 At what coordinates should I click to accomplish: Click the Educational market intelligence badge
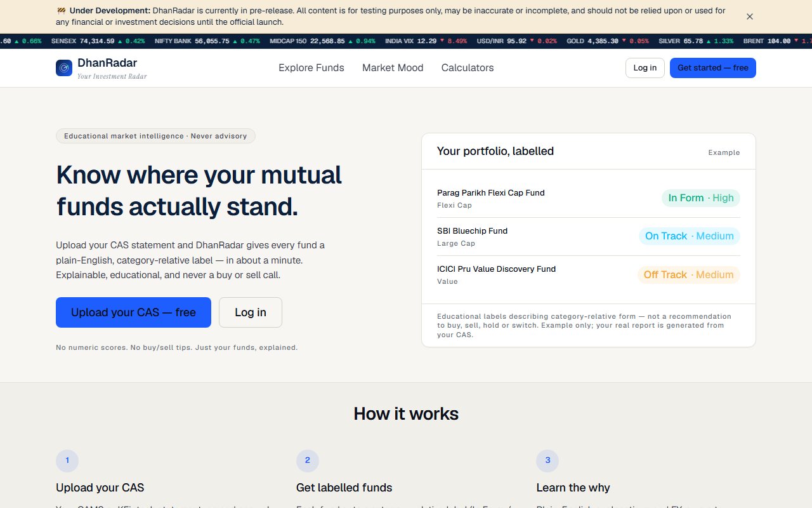(155, 136)
